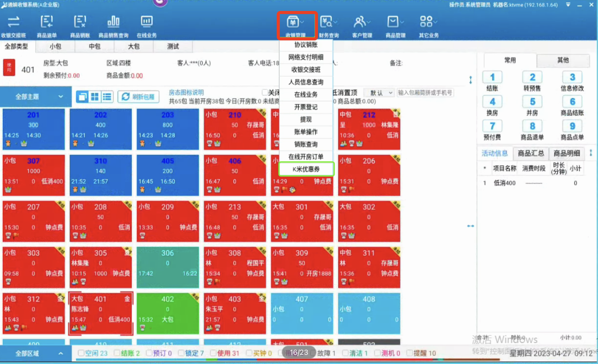This screenshot has width=598, height=364.
Task: Select room card 201
Action: click(x=34, y=129)
